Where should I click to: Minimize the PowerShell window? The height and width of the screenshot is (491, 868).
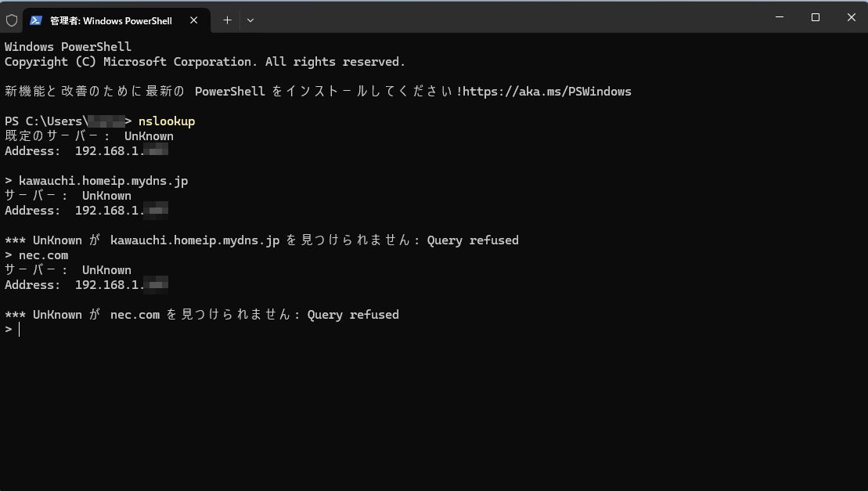[780, 17]
